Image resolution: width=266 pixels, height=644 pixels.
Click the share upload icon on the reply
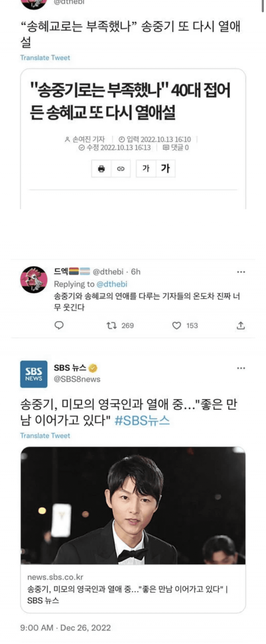(x=241, y=325)
